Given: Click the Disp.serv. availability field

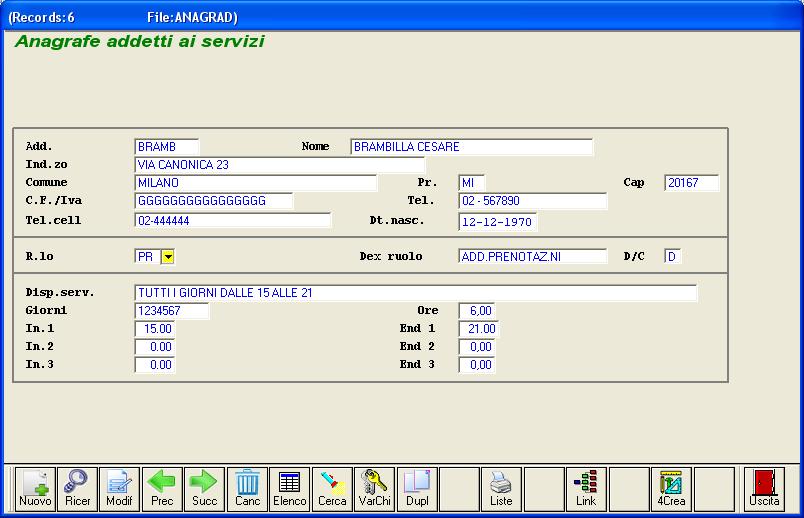Looking at the screenshot, I should tap(416, 293).
